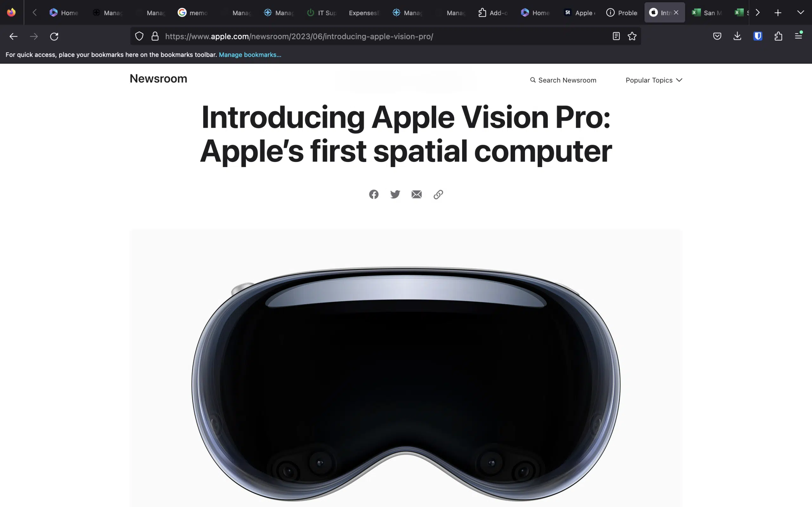Bookmark this page with star icon
Screen dimensions: 812x507
632,36
